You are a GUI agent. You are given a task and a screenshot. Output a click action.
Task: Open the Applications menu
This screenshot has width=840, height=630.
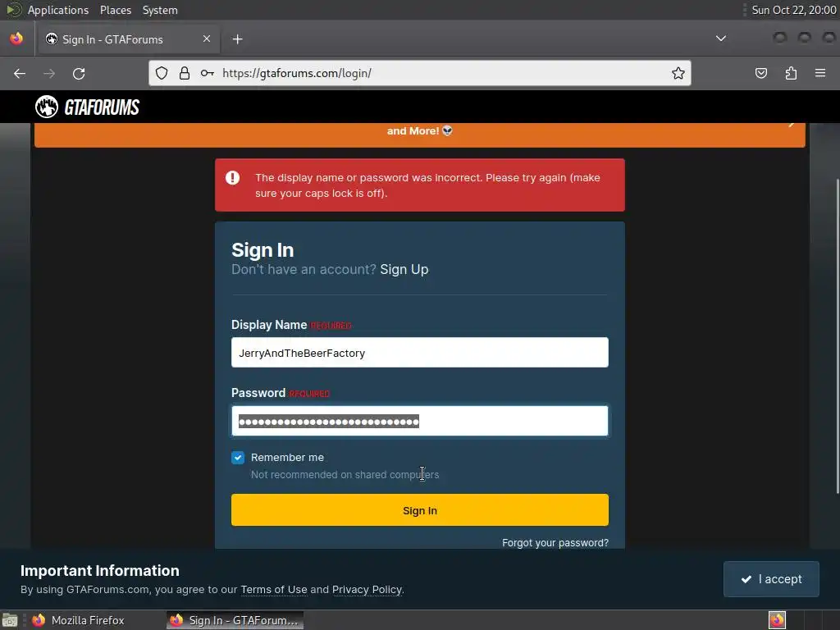coord(58,10)
